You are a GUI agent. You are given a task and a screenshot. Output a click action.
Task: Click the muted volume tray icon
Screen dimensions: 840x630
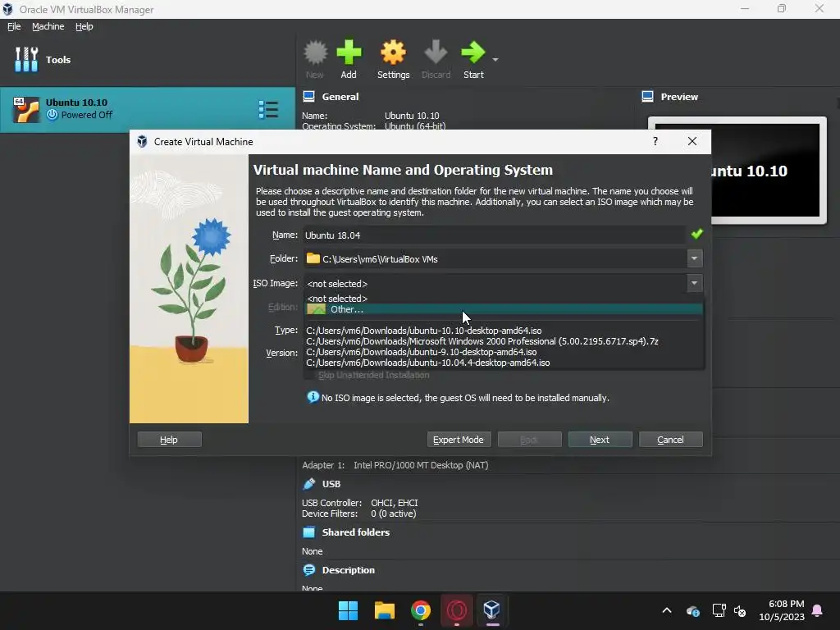(741, 610)
